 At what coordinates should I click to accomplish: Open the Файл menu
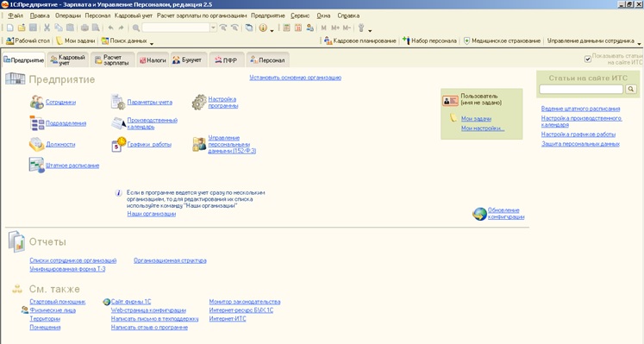click(x=16, y=16)
